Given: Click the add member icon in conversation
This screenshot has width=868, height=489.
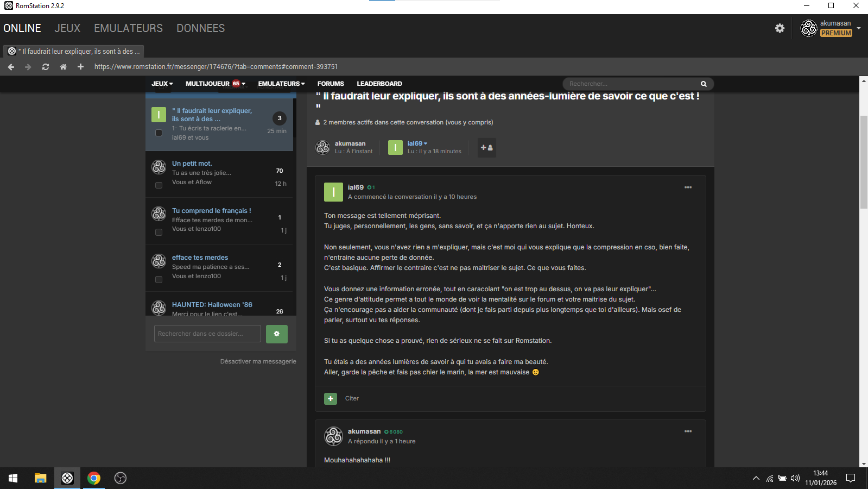Looking at the screenshot, I should coord(486,148).
